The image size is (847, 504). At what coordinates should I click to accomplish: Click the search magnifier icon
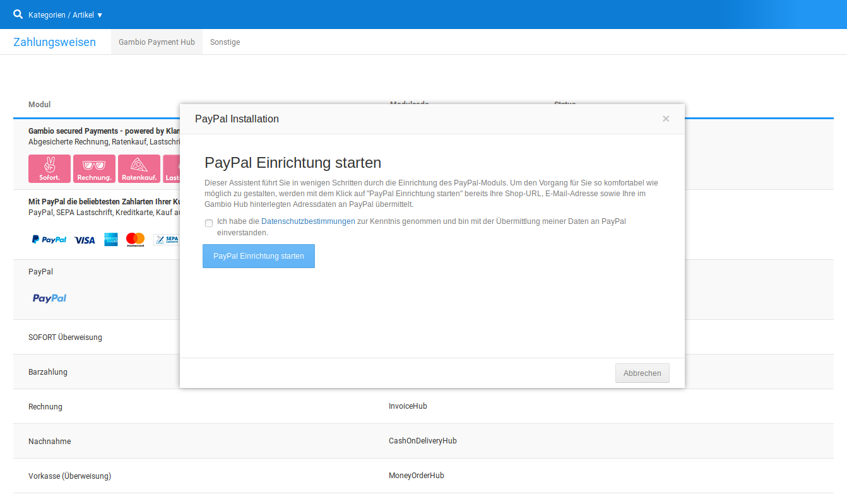[x=18, y=14]
